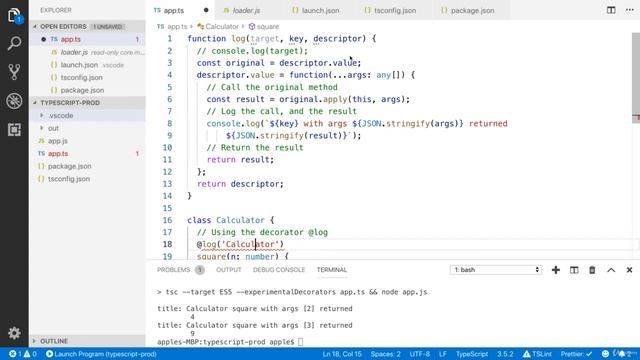The height and width of the screenshot is (360, 640).
Task: Click Prettier status bar item
Action: point(576,354)
